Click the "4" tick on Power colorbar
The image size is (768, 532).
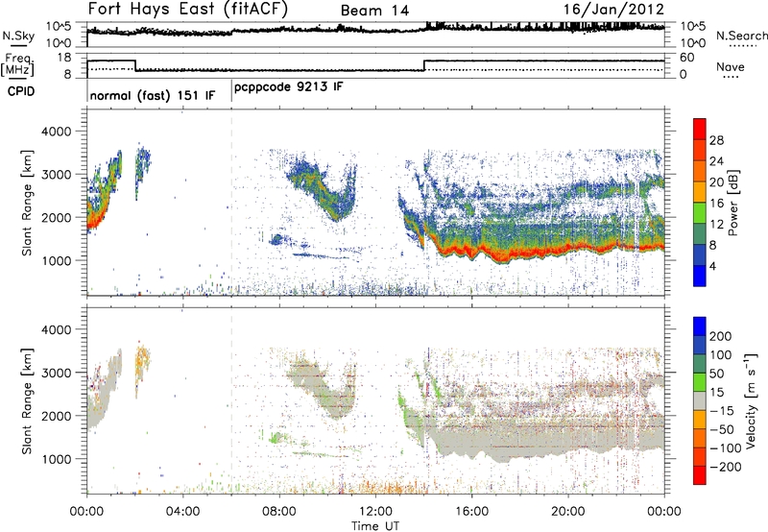(x=713, y=266)
